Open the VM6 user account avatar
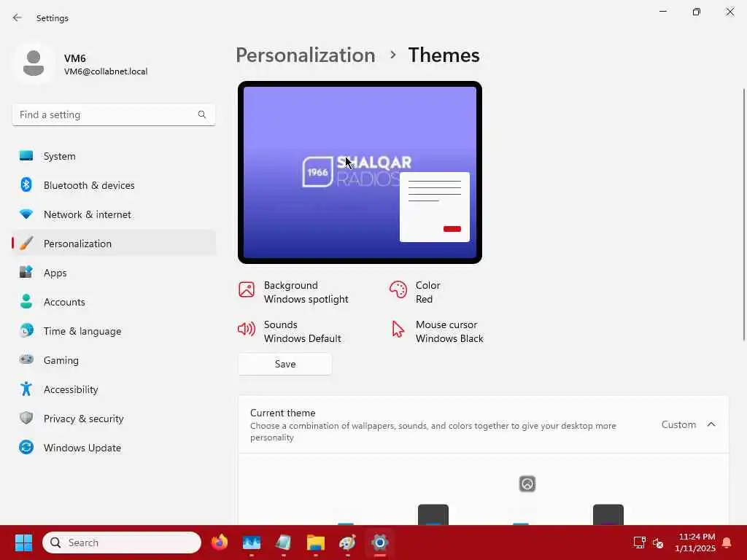 pyautogui.click(x=34, y=63)
